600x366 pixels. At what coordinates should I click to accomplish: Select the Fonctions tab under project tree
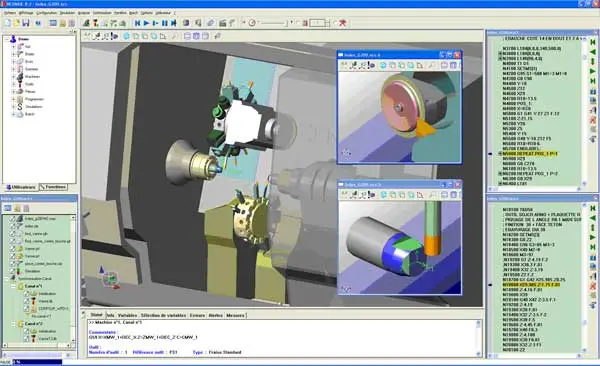coord(54,187)
